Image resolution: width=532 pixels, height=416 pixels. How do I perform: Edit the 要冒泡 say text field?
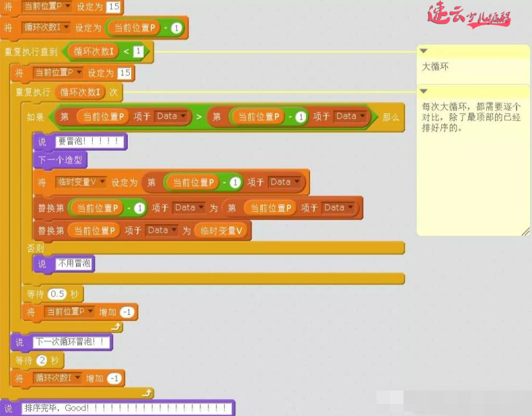pyautogui.click(x=90, y=142)
